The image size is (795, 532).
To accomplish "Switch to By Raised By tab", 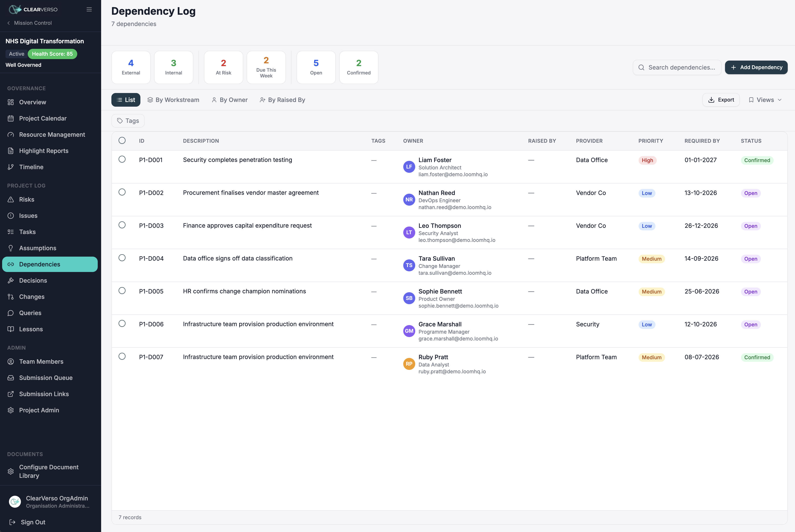I will 283,100.
